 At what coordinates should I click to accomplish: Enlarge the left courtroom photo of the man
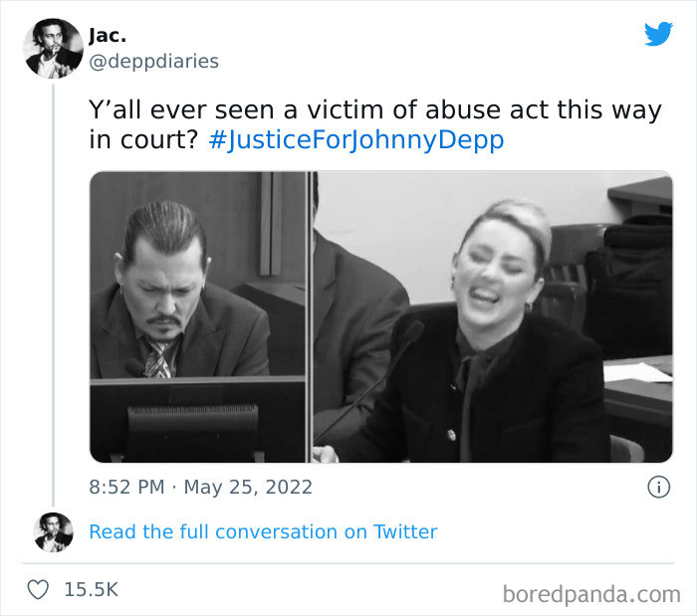click(198, 316)
